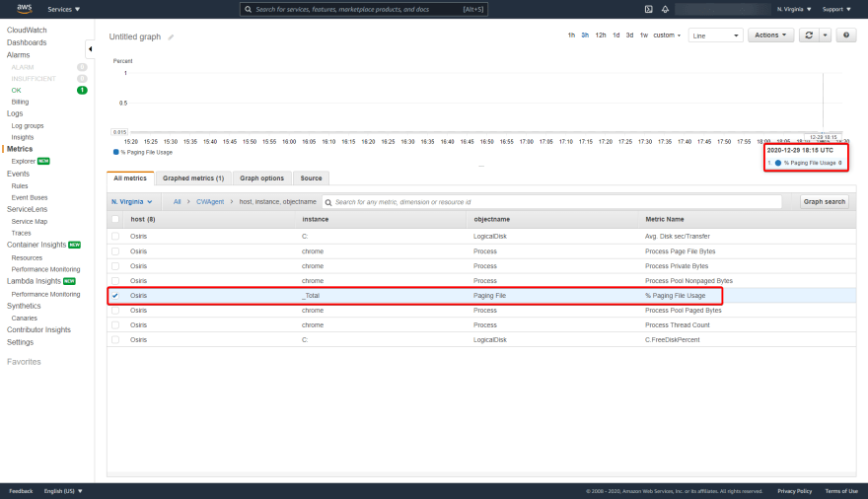This screenshot has height=499, width=868.
Task: Check the Process Page File Bytes row
Action: coord(115,251)
